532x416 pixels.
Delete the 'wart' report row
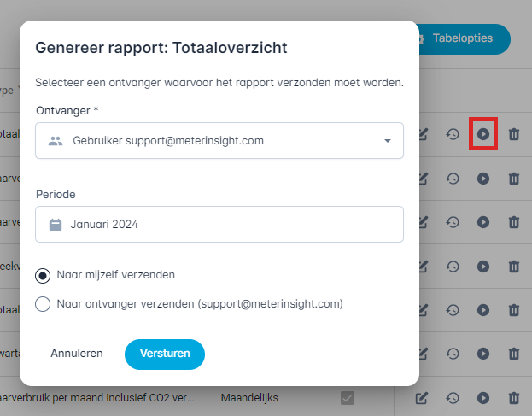514,354
